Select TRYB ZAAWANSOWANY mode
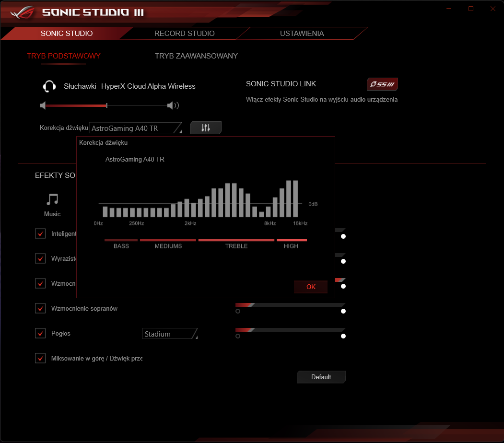 point(196,56)
